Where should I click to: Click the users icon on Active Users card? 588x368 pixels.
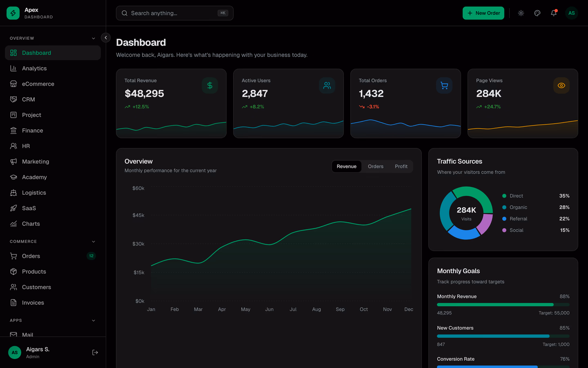327,85
